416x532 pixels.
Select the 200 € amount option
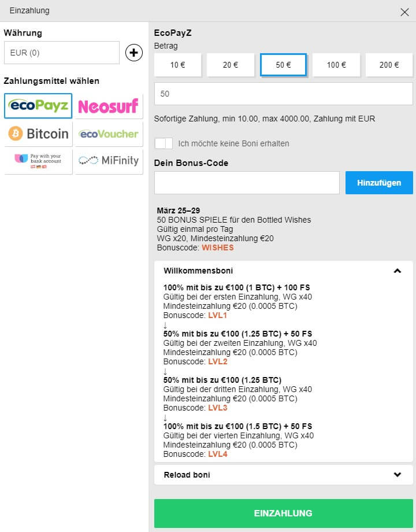tap(389, 65)
